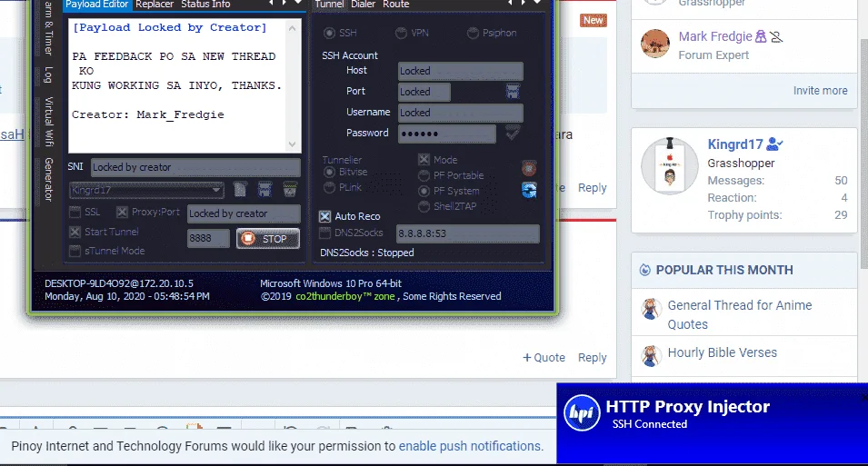Click the Invite more link
The image size is (868, 466).
tap(820, 91)
